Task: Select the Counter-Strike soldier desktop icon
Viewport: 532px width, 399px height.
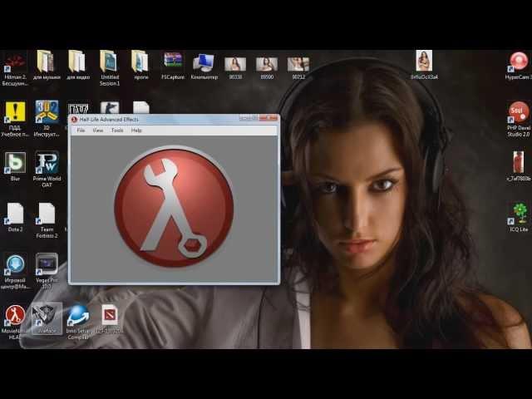Action: pos(110,108)
